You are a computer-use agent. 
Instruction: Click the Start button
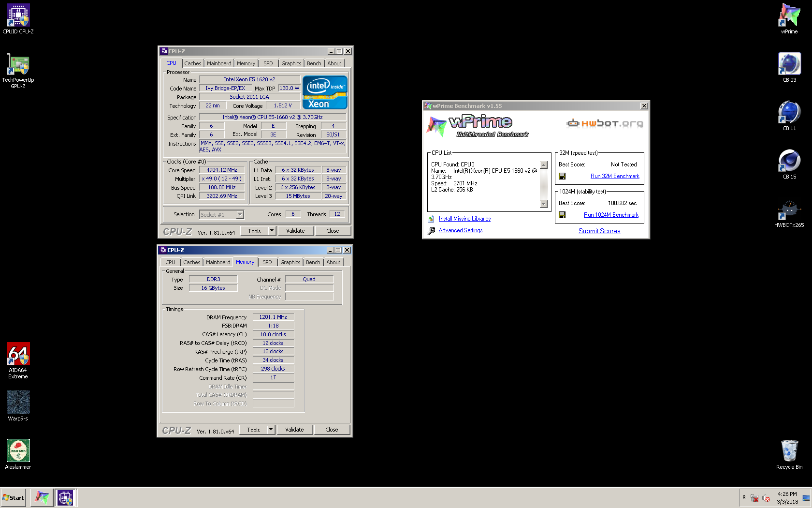tap(13, 497)
